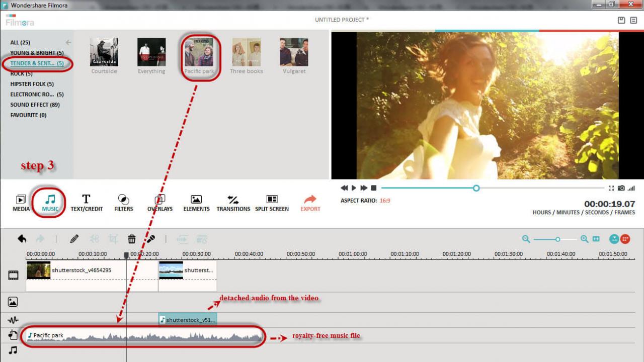Stop the preview playback
The width and height of the screenshot is (644, 362).
373,188
